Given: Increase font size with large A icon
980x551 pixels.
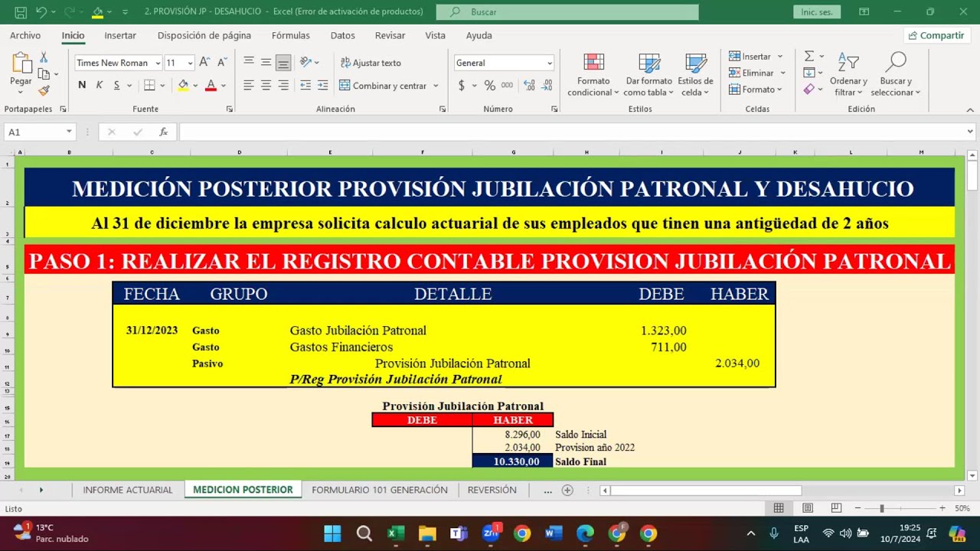Looking at the screenshot, I should pos(204,63).
